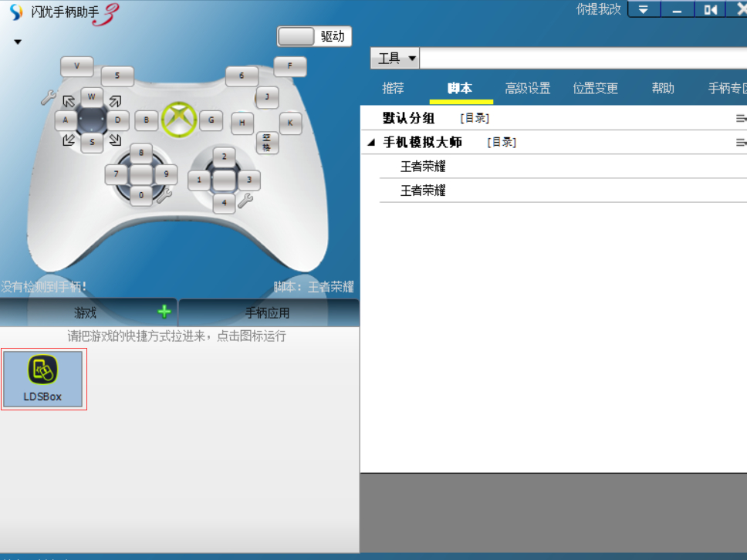
Task: Click the 空格 (space) face button
Action: 267,143
